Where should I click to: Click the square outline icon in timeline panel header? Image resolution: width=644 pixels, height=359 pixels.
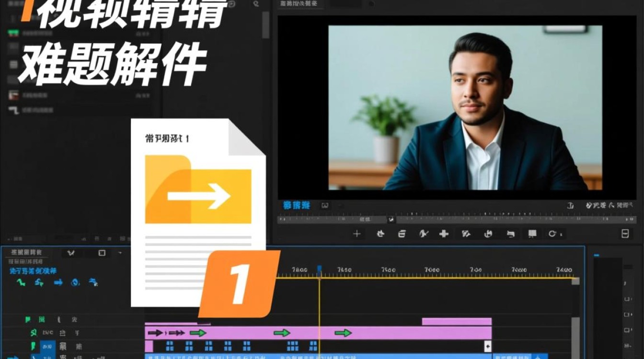point(102,253)
